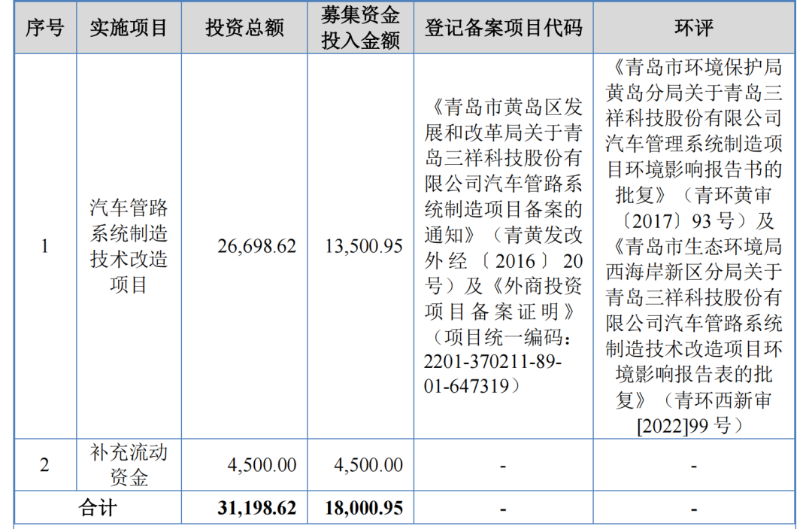This screenshot has width=812, height=529.
Task: Click the 合计 row label
Action: 98,508
